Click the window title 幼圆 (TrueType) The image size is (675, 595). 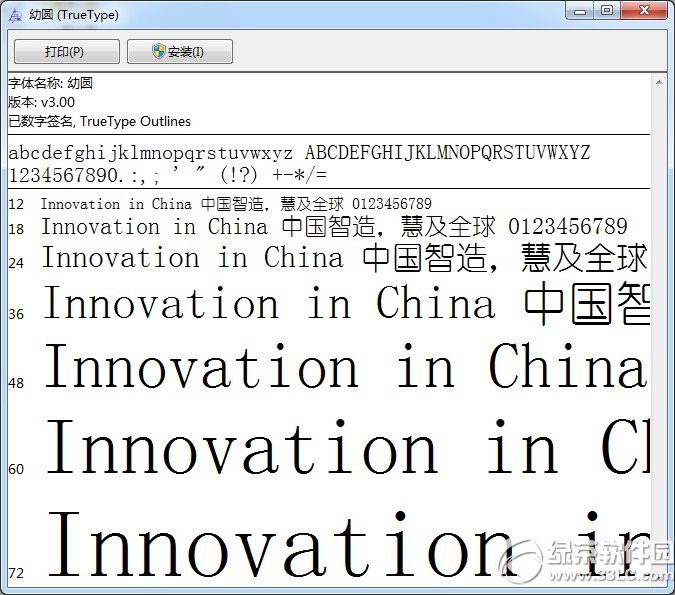[74, 15]
